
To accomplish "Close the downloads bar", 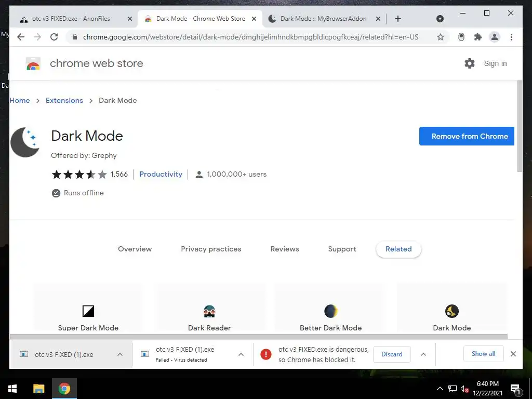I will (513, 354).
